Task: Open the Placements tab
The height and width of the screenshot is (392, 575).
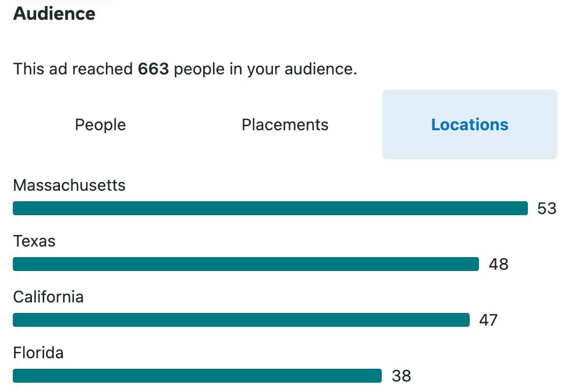Action: 285,125
